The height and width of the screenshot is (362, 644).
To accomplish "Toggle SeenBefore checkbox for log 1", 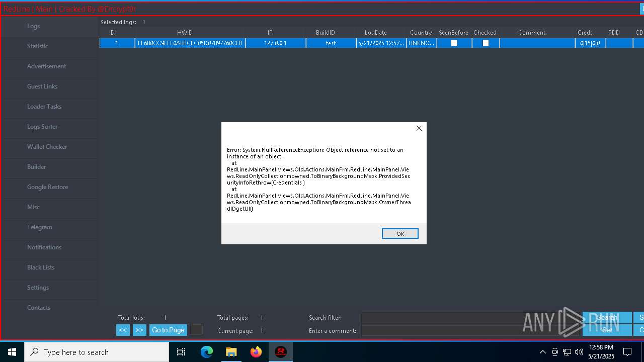I will 454,43.
